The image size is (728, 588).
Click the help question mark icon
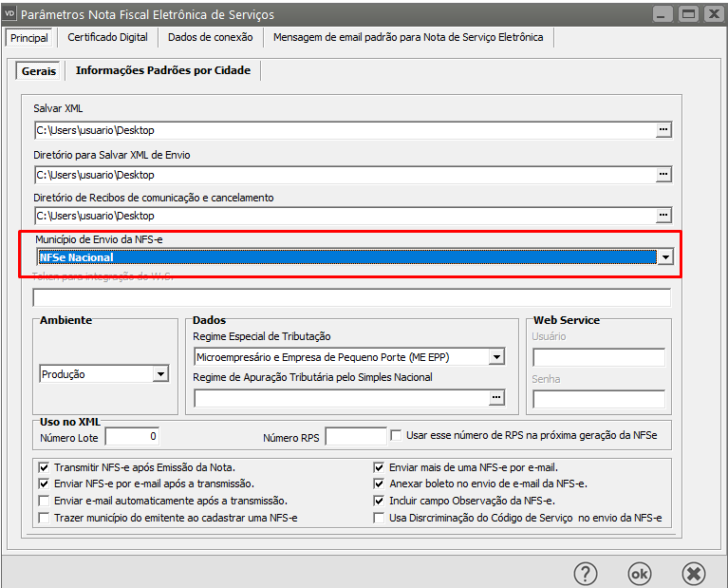(586, 574)
